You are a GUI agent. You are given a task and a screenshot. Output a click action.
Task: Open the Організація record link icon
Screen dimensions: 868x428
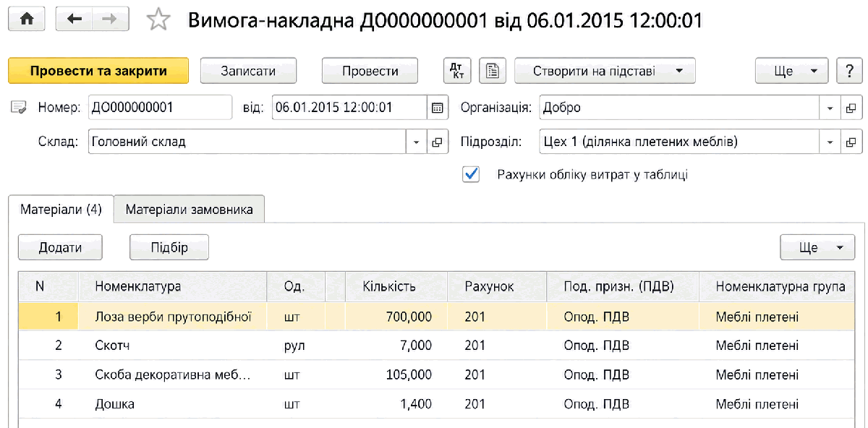(851, 108)
